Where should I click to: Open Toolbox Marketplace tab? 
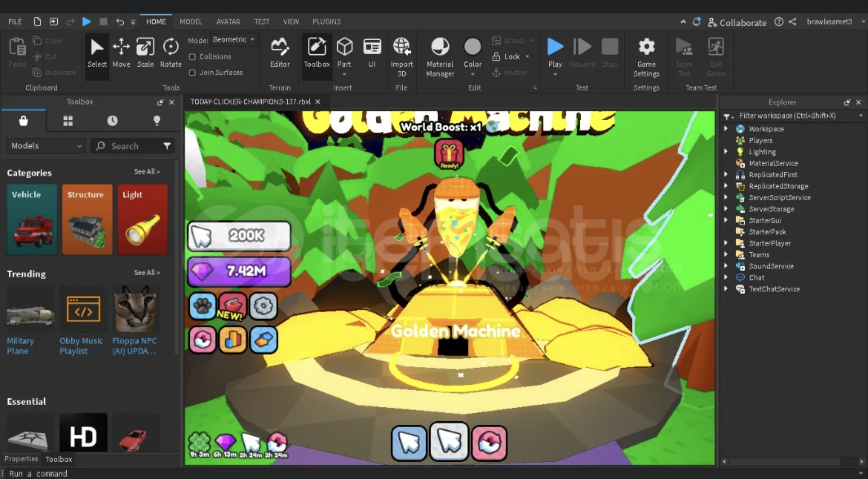23,121
